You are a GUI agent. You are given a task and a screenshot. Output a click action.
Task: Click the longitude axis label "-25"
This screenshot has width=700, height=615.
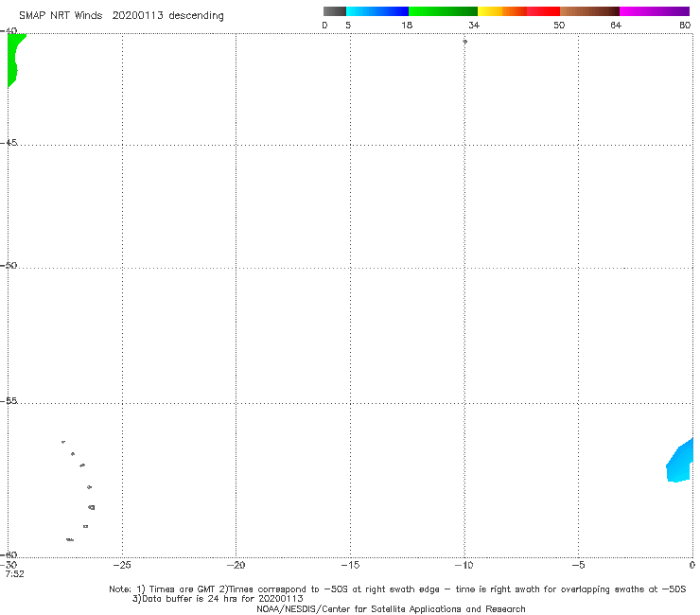[122, 565]
